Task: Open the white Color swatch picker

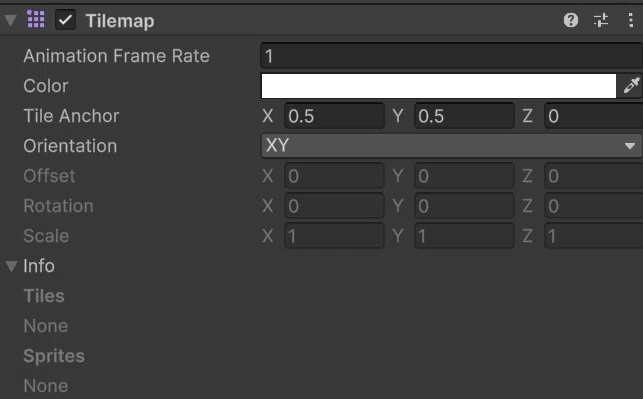Action: click(438, 86)
